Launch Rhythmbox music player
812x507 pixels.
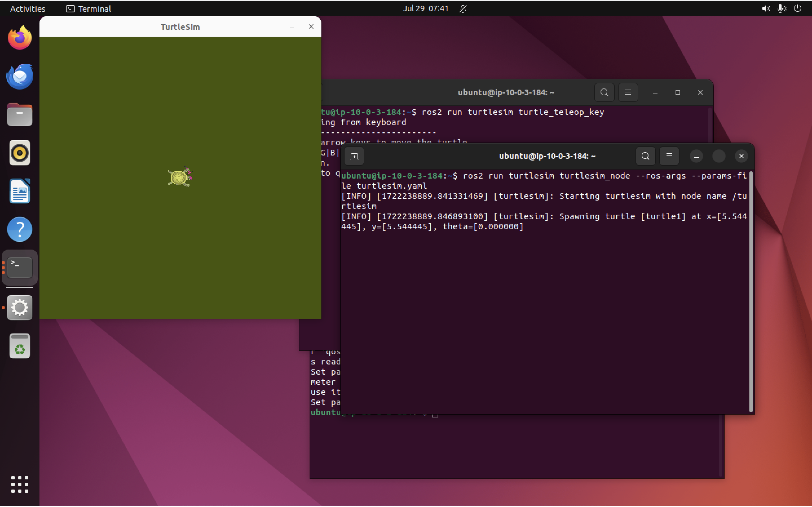pos(19,153)
